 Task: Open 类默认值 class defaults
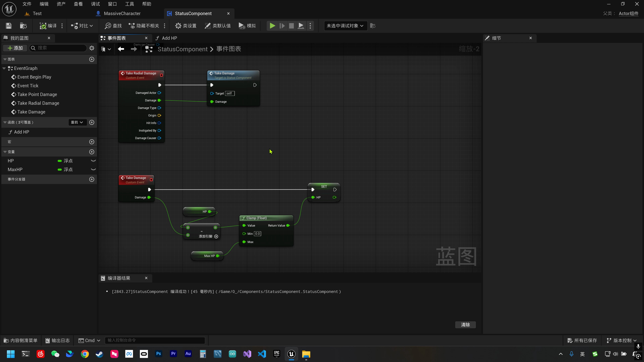pyautogui.click(x=218, y=26)
